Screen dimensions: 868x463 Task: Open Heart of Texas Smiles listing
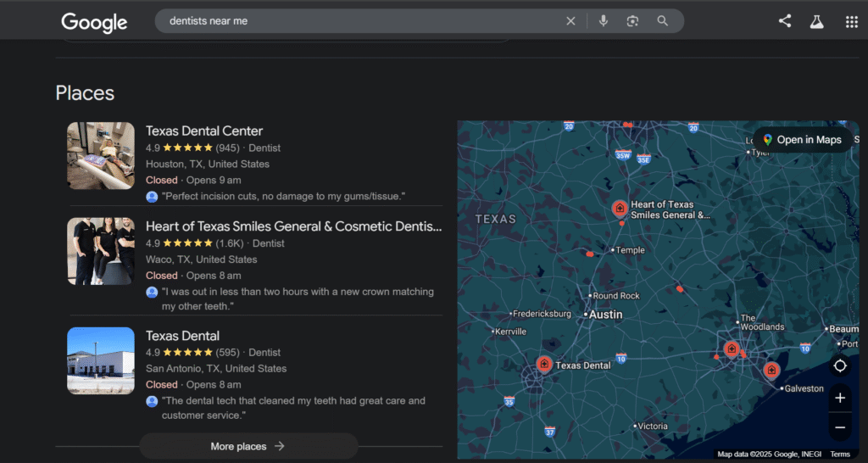point(293,226)
